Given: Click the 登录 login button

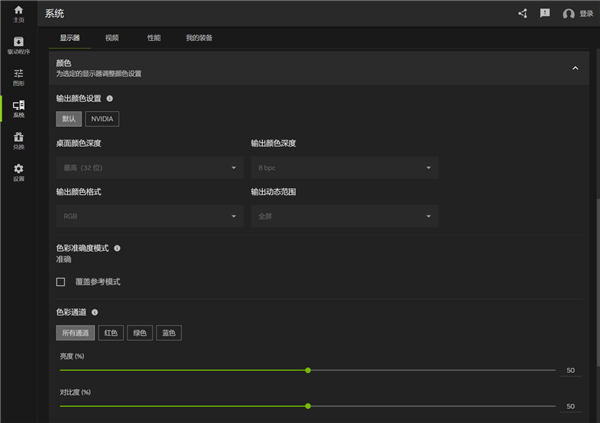Looking at the screenshot, I should pyautogui.click(x=578, y=14).
